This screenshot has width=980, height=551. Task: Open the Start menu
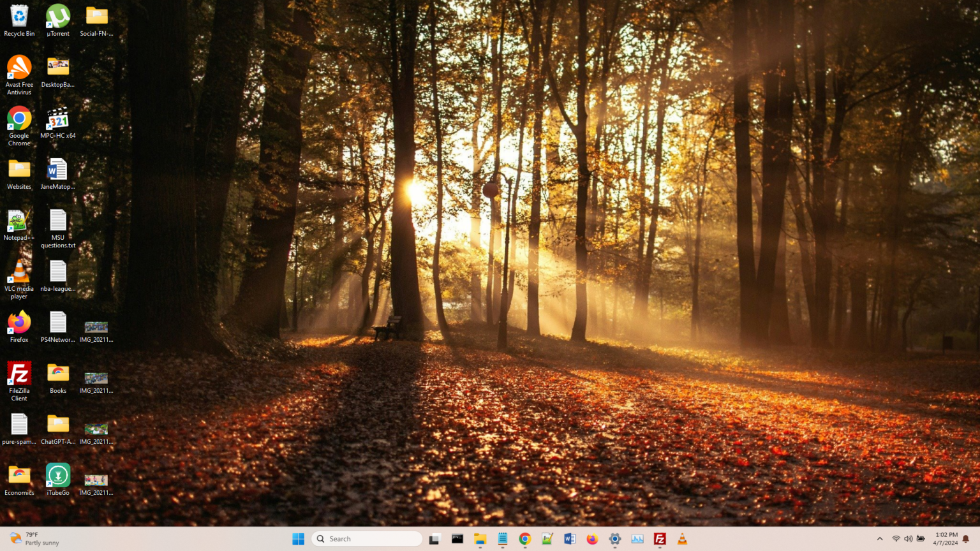click(298, 539)
